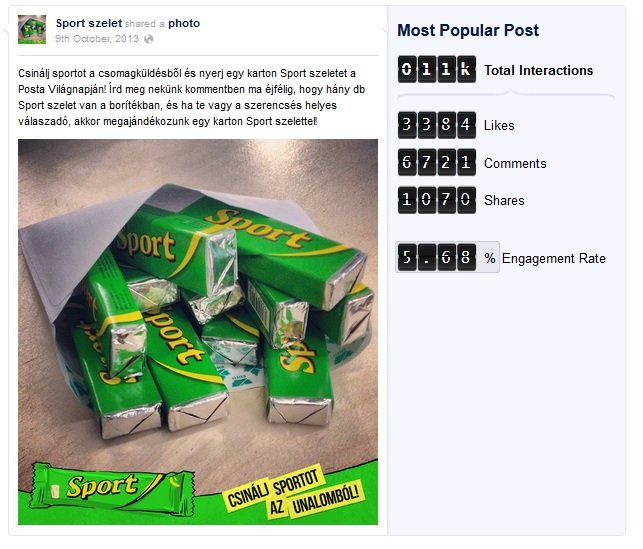The image size is (643, 549).
Task: Click the Total Interactions label
Action: tap(538, 71)
